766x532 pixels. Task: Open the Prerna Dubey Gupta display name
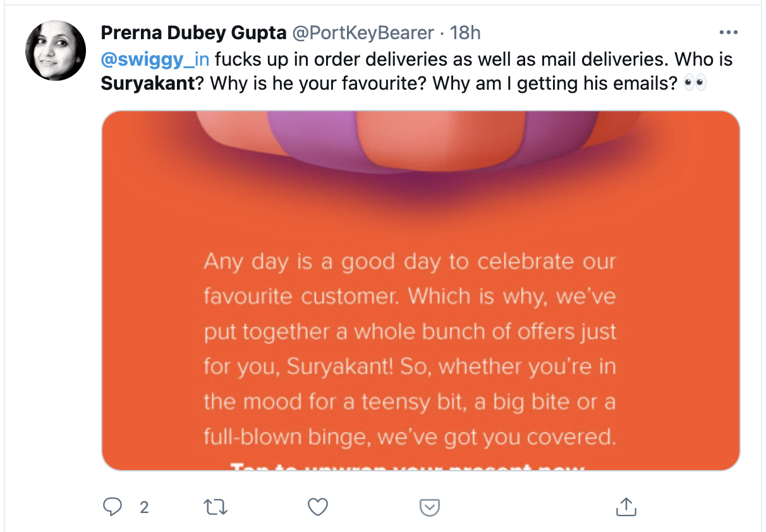point(192,33)
